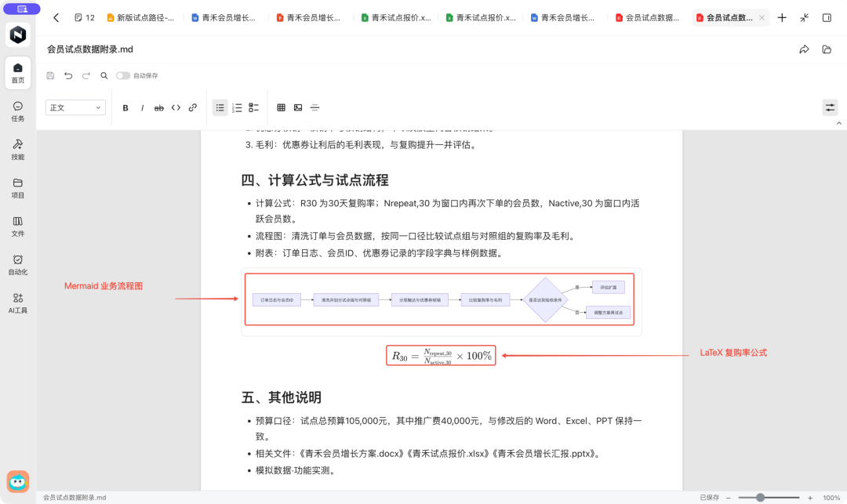The height and width of the screenshot is (504, 847).
Task: Open the editor settings sliders button
Action: pyautogui.click(x=831, y=108)
